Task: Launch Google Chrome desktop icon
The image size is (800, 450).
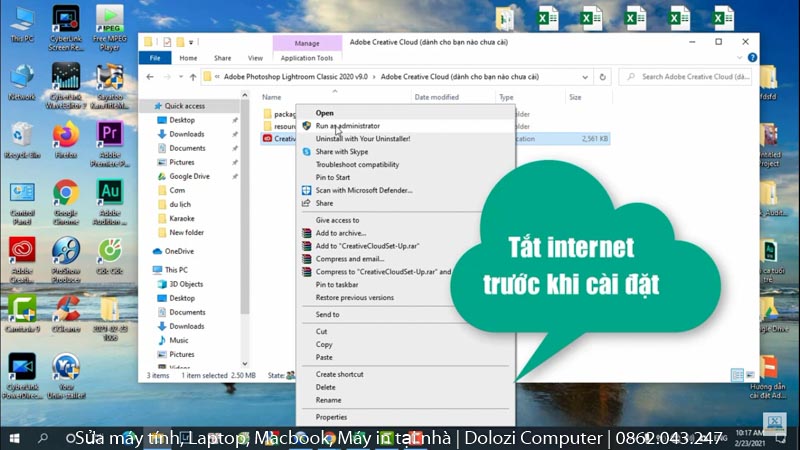Action: (x=66, y=197)
